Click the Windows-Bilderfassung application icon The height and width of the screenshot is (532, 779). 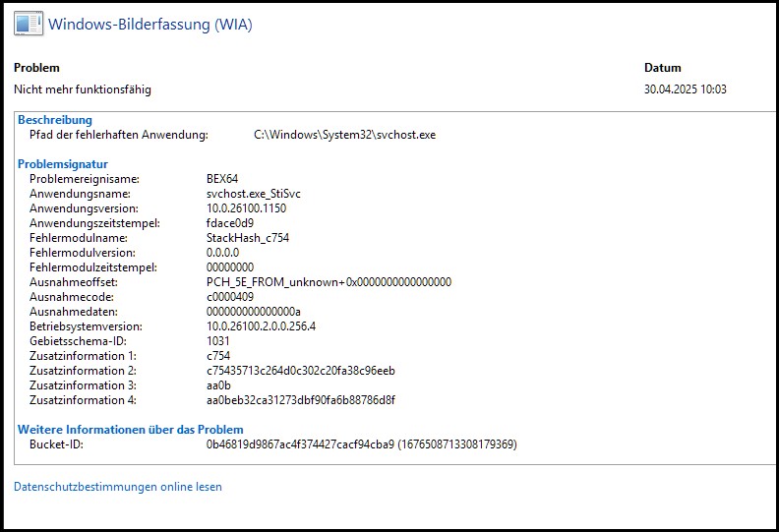(x=29, y=24)
